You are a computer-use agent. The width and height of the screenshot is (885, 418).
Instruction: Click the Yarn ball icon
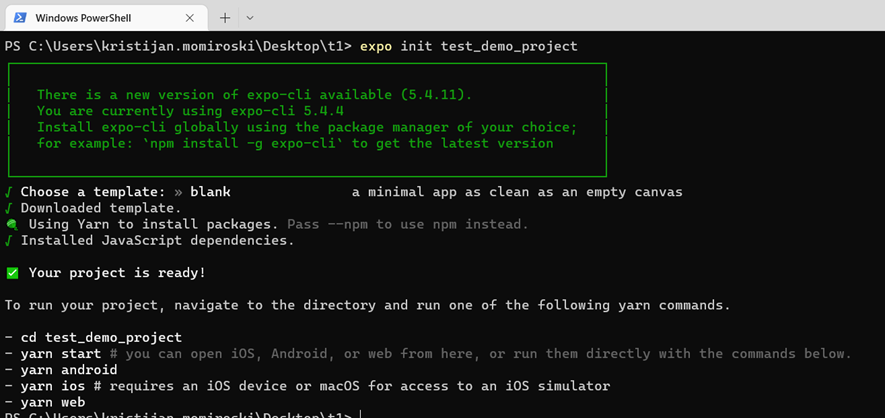(12, 225)
